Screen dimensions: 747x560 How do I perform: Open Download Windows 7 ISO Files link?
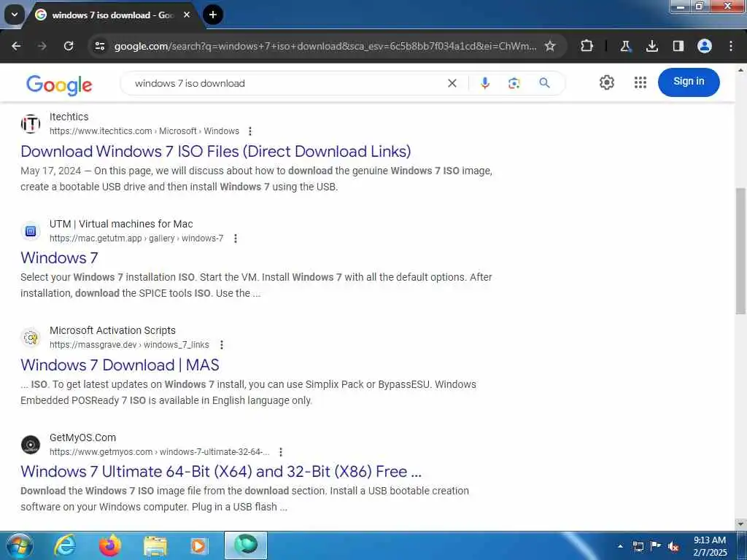pyautogui.click(x=216, y=152)
